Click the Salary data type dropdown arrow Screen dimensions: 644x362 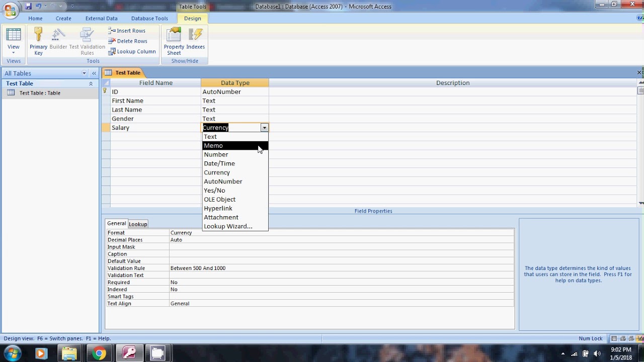point(264,128)
